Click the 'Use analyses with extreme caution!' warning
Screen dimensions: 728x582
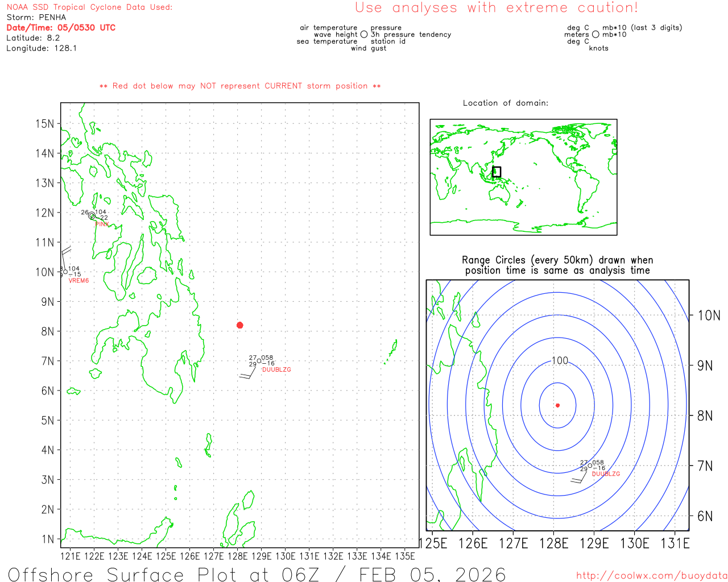coord(497,8)
